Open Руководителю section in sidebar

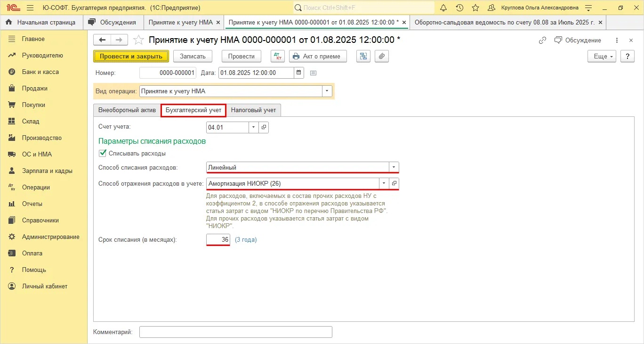42,55
